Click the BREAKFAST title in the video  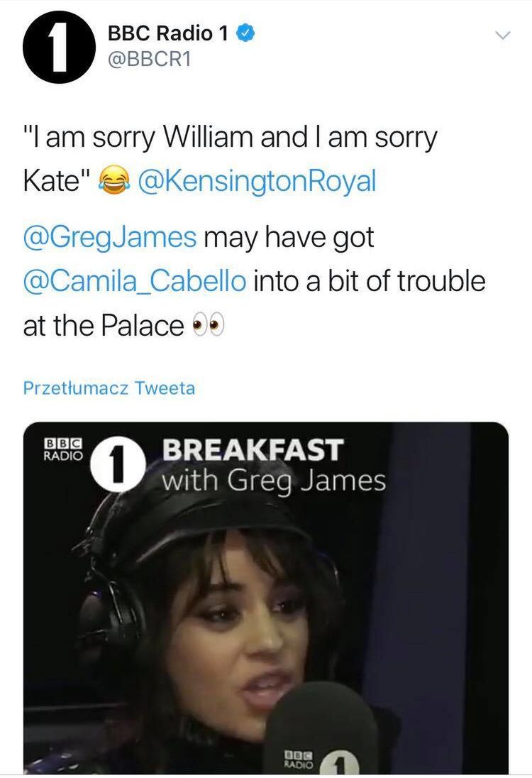click(253, 449)
